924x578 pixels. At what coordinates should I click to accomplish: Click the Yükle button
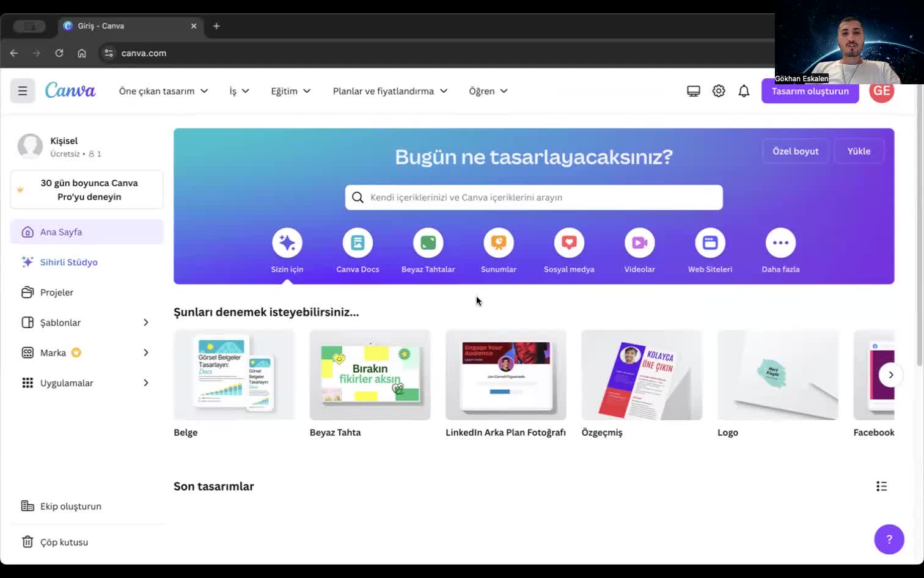[859, 151]
